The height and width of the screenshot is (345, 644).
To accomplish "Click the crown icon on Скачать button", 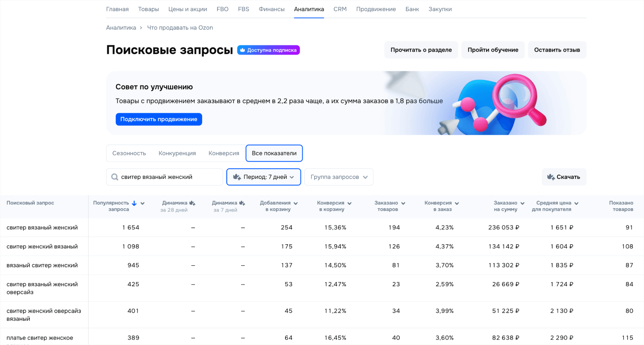I will point(551,177).
